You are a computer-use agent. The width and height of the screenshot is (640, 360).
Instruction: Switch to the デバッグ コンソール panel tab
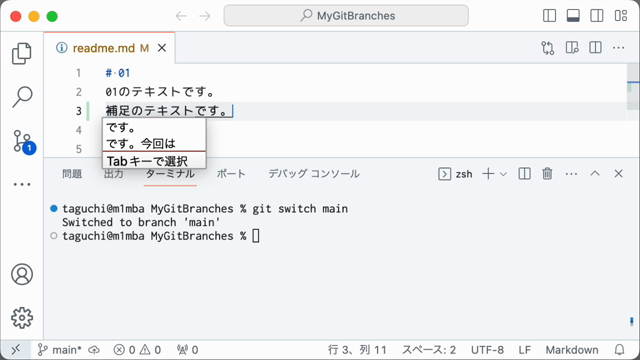click(x=313, y=174)
